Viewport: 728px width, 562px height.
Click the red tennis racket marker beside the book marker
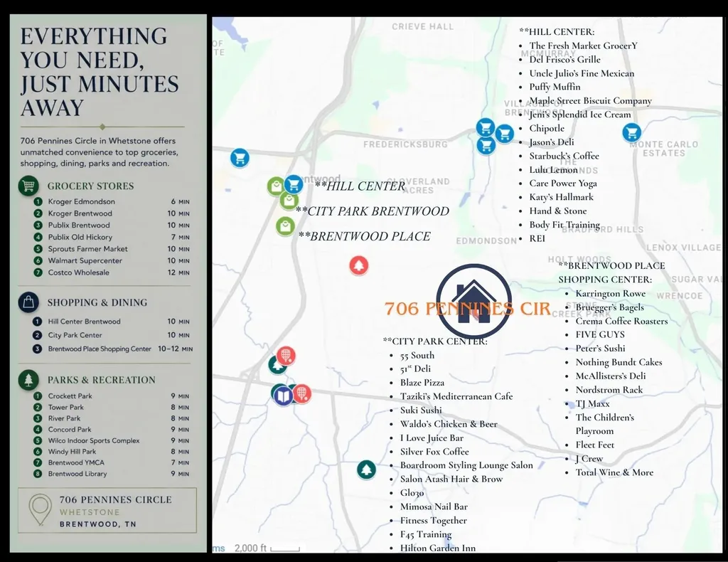tap(301, 393)
